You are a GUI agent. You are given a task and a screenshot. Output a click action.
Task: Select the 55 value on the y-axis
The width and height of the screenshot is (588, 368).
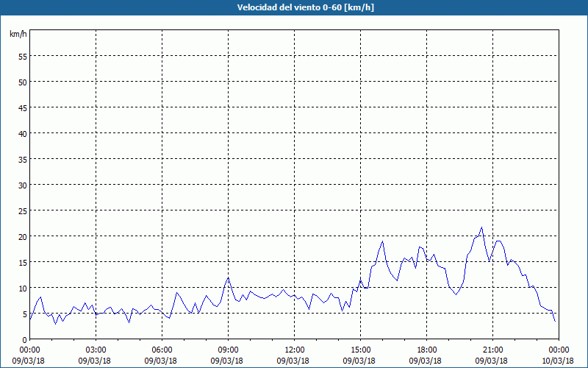click(x=22, y=56)
